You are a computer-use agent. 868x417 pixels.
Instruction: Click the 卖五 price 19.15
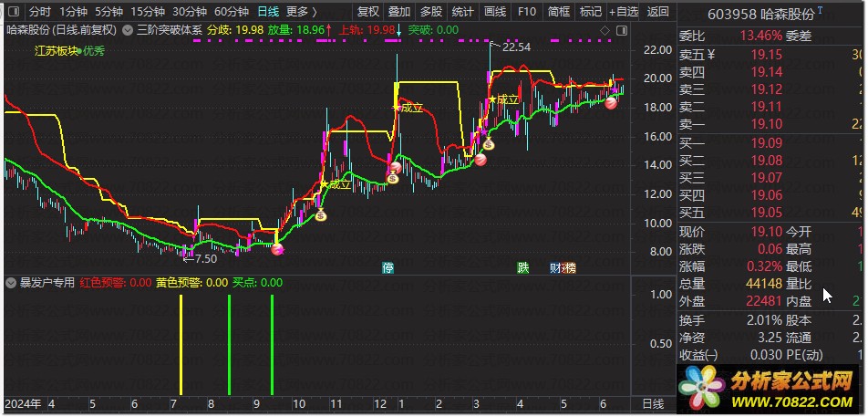pos(767,54)
